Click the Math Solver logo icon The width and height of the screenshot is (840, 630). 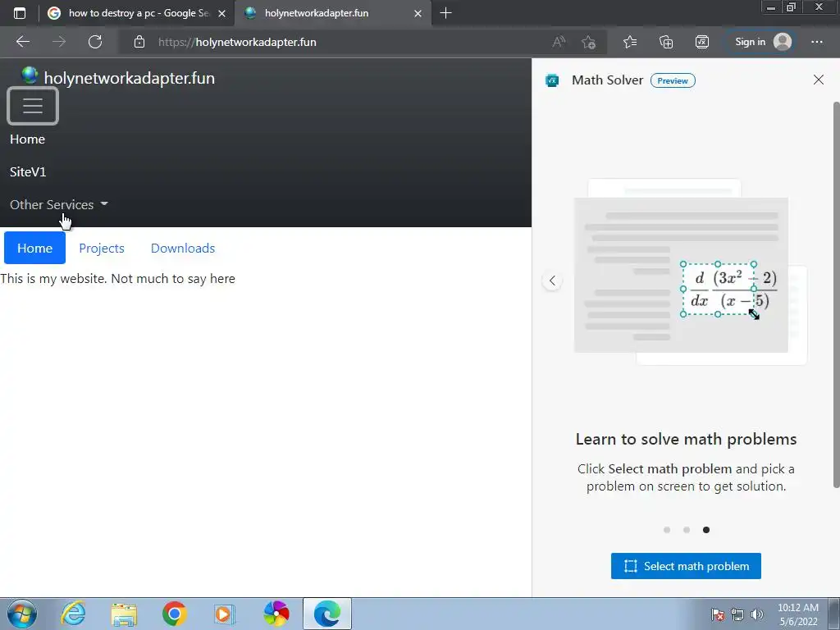pos(552,80)
